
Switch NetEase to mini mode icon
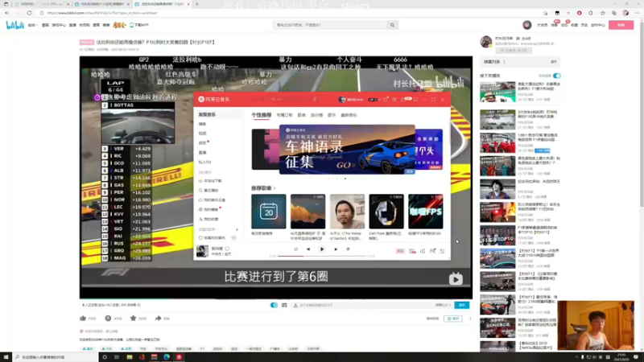click(415, 99)
